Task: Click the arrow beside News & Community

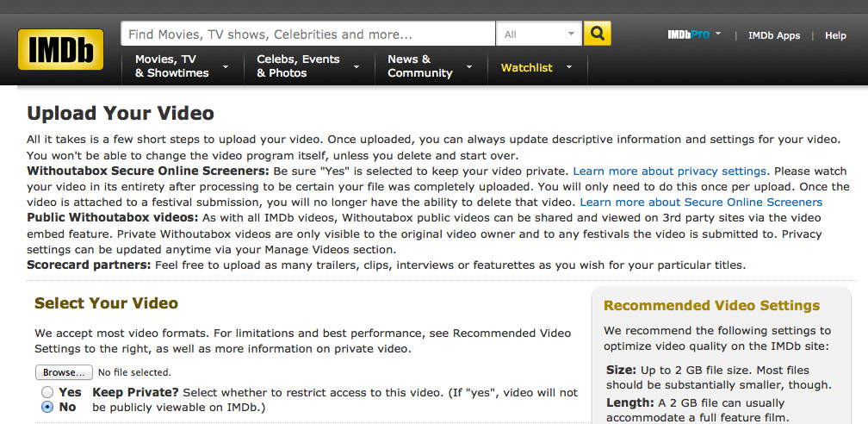Action: tap(469, 67)
